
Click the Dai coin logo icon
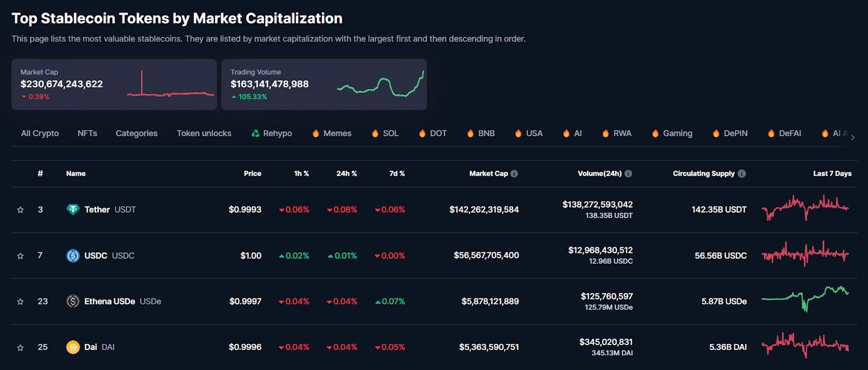click(73, 347)
